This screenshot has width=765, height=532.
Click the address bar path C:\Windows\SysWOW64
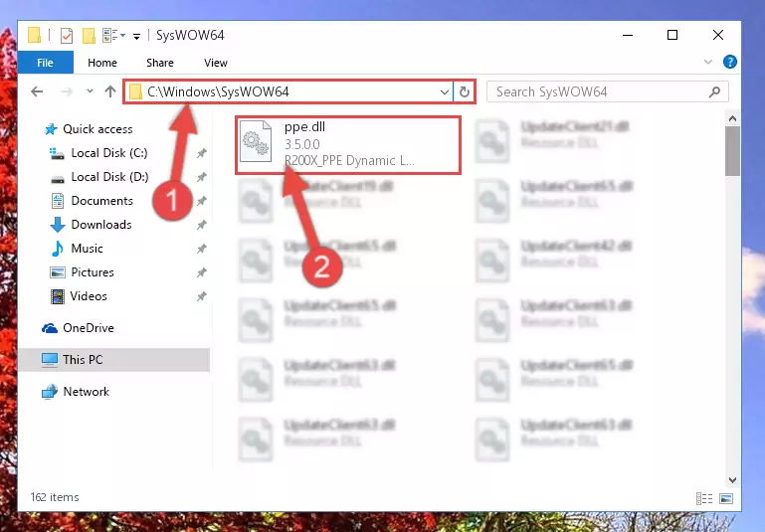(x=218, y=91)
